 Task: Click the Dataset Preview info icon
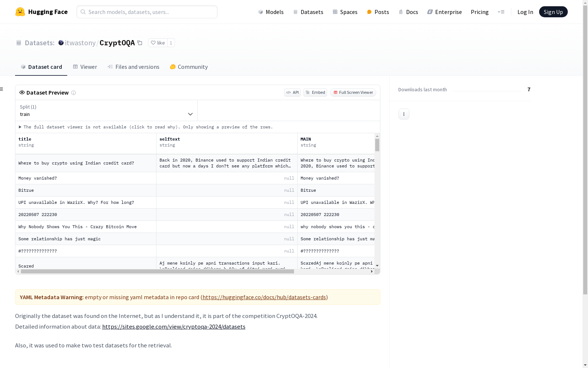pyautogui.click(x=73, y=93)
